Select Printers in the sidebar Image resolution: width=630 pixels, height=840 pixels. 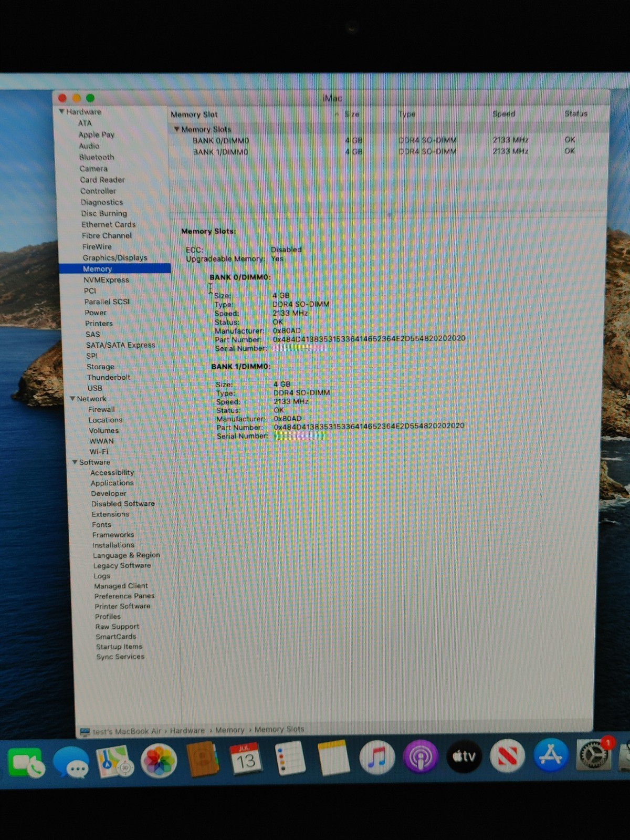click(99, 324)
